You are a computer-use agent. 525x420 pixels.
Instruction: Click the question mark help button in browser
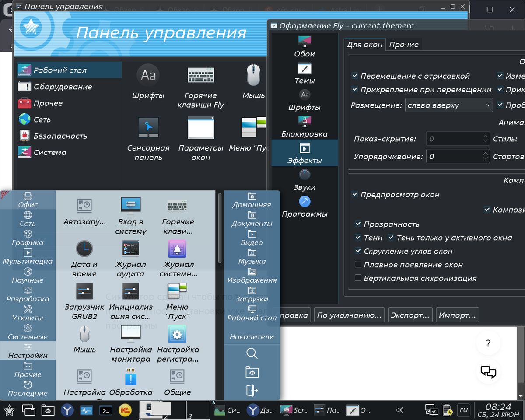point(489,343)
